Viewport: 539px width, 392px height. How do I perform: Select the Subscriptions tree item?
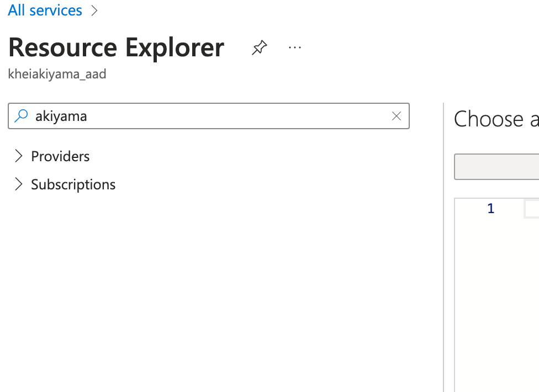point(73,184)
